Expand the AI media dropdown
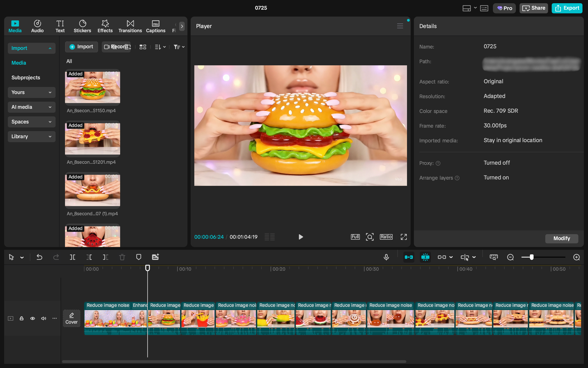This screenshot has width=588, height=368. point(31,107)
